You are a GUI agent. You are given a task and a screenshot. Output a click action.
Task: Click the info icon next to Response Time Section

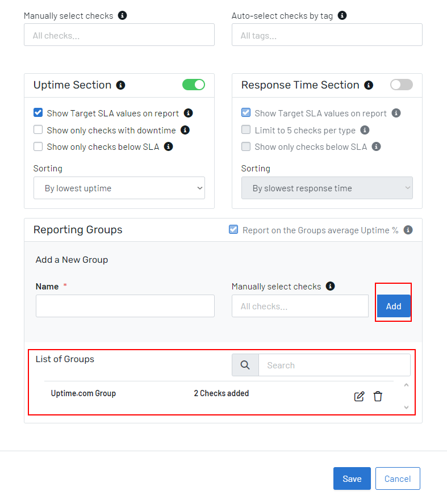(x=369, y=85)
